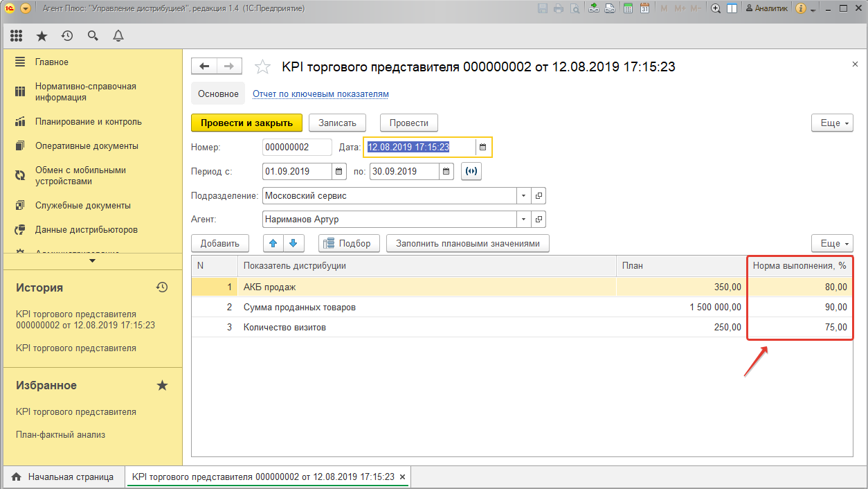This screenshot has height=489, width=868.
Task: Go forward with the right arrow button
Action: tap(229, 66)
